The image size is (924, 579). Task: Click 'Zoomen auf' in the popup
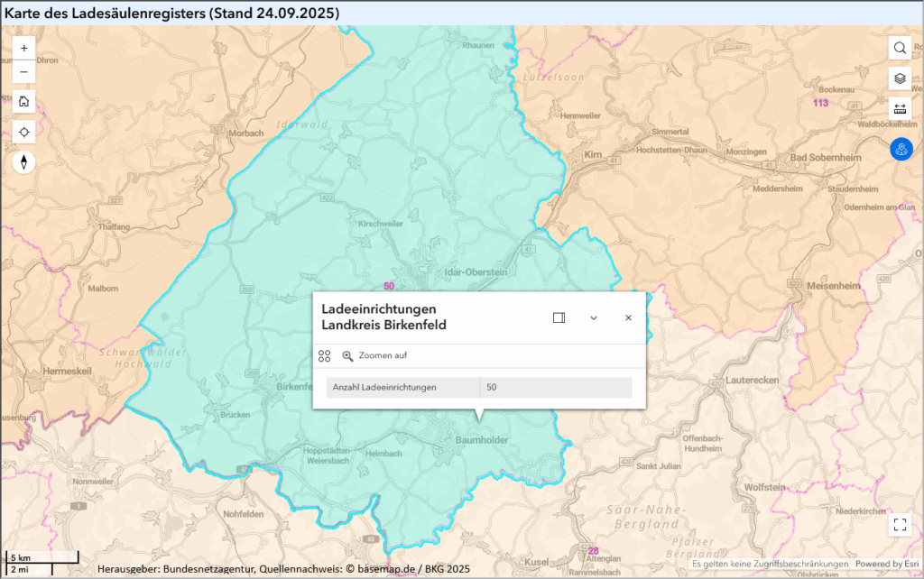coord(374,356)
